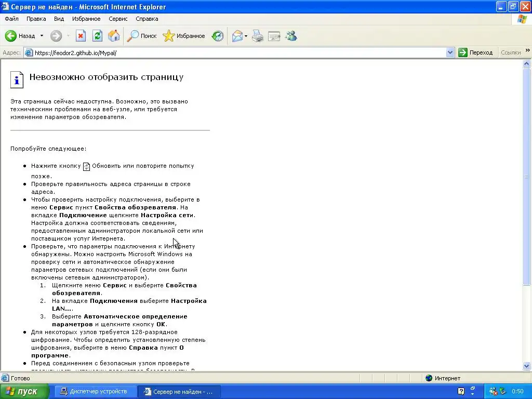The height and width of the screenshot is (399, 532).
Task: Click the help question mark tray icon
Action: tap(461, 392)
